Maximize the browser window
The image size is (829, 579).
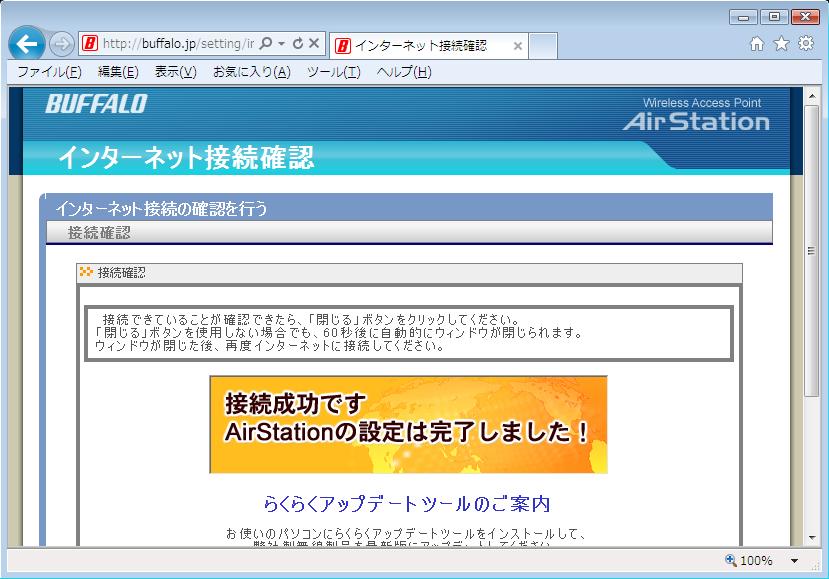775,17
